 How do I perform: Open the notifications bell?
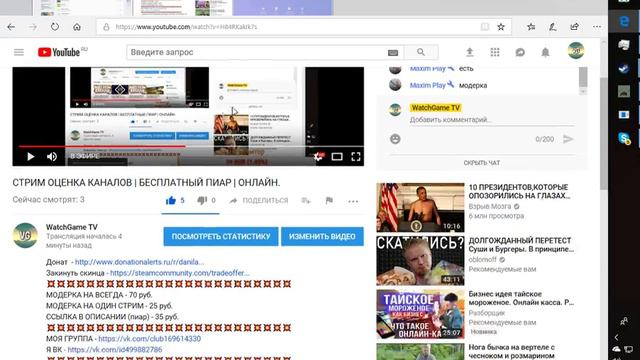click(545, 52)
